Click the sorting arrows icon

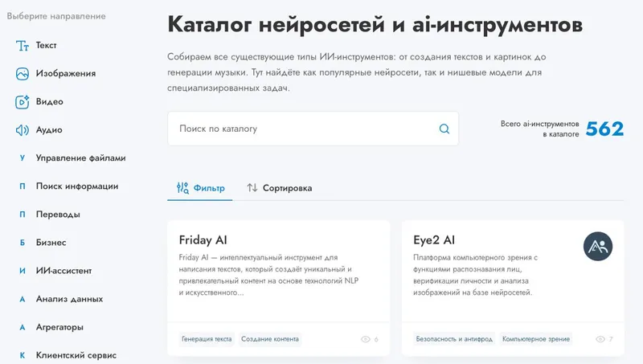(x=252, y=188)
